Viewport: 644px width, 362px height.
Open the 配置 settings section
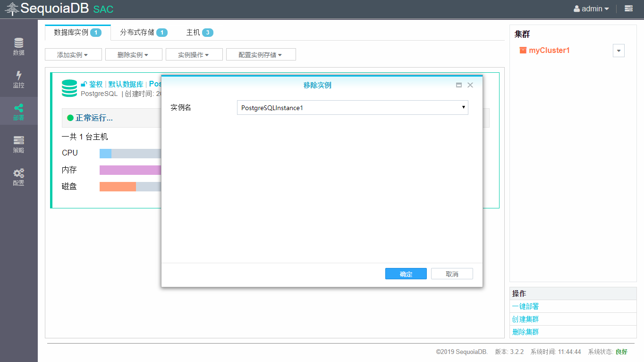[x=18, y=177]
